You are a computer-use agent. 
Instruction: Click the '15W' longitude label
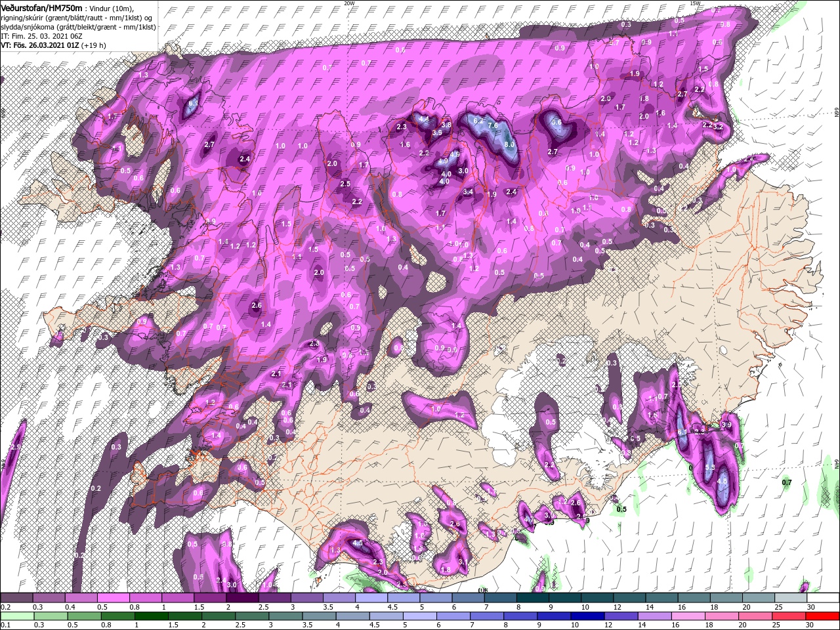click(695, 3)
